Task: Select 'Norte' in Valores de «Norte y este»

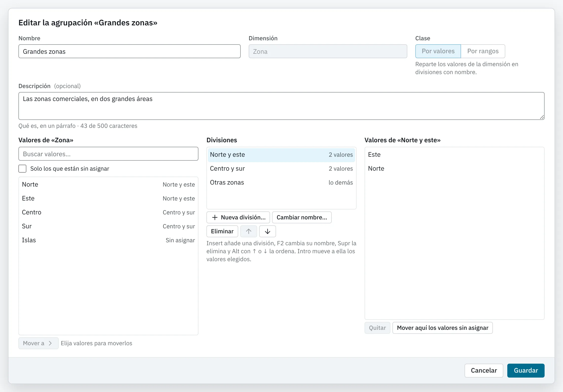Action: (454, 169)
